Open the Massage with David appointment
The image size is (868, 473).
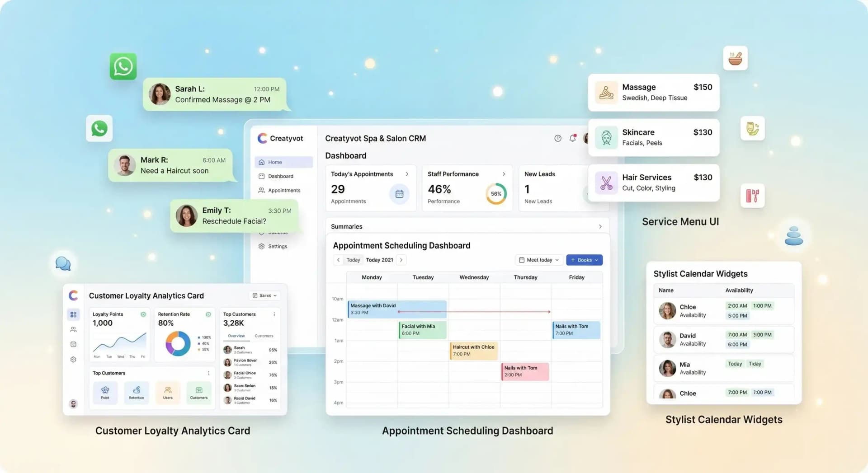coord(397,309)
